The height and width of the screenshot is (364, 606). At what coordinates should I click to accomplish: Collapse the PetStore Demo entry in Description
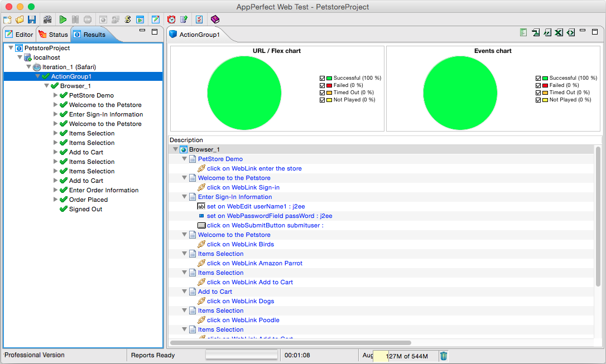(184, 159)
